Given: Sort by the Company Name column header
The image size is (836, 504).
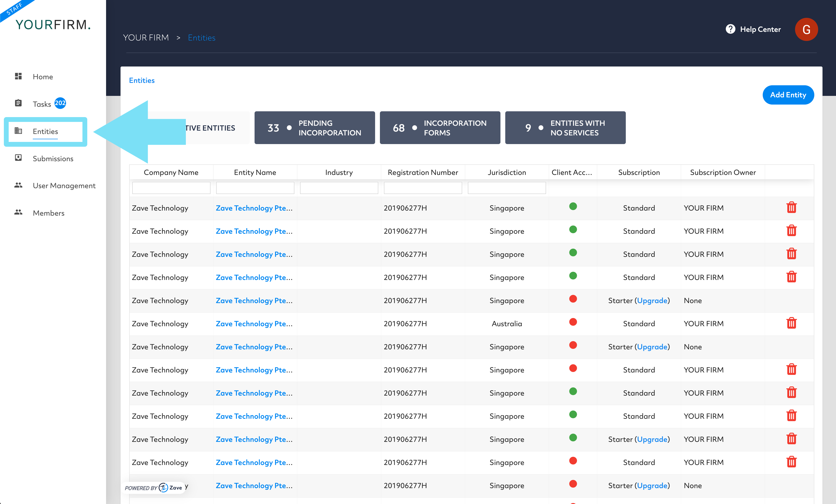Looking at the screenshot, I should (171, 172).
